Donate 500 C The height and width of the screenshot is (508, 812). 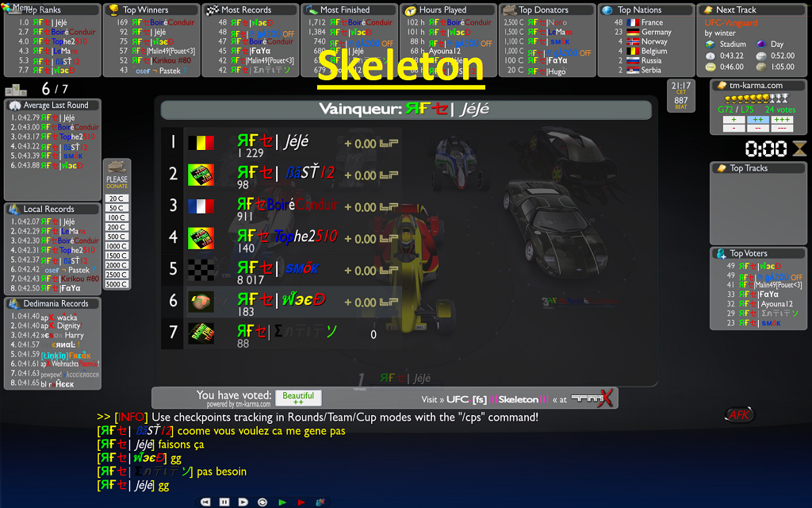[117, 237]
